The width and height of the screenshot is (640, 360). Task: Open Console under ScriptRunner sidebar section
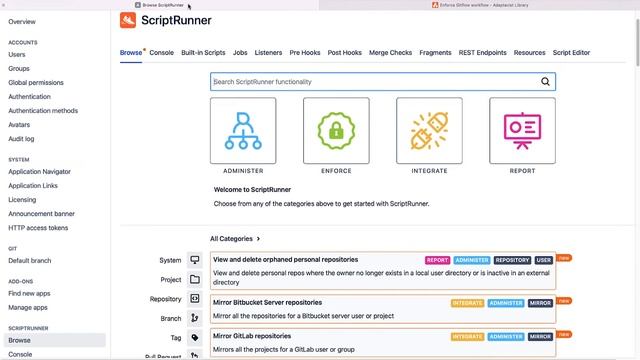(x=20, y=354)
